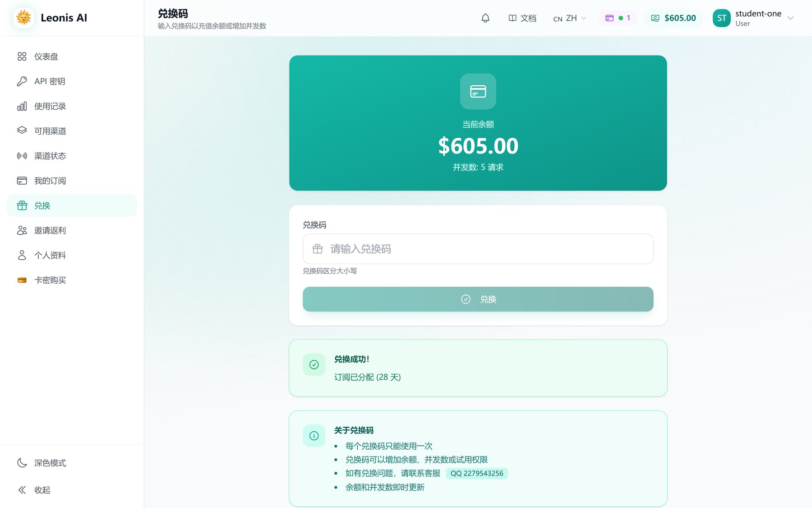Click the dashboard grid icon
812x508 pixels.
22,56
